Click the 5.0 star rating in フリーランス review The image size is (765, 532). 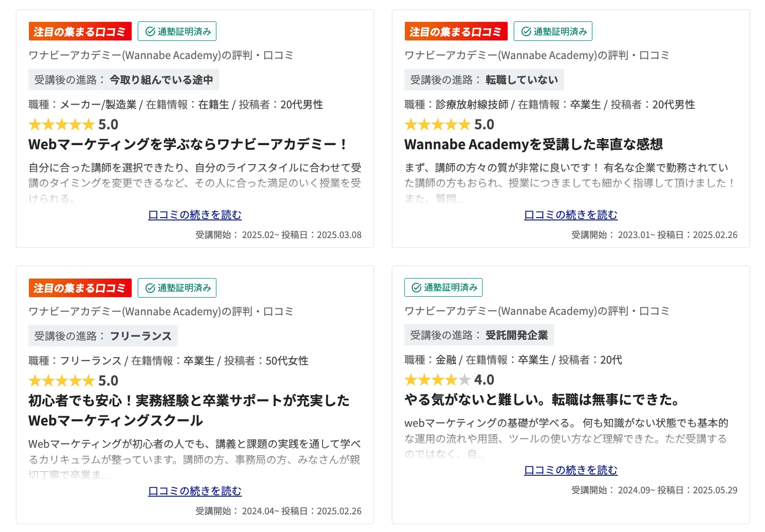[74, 380]
